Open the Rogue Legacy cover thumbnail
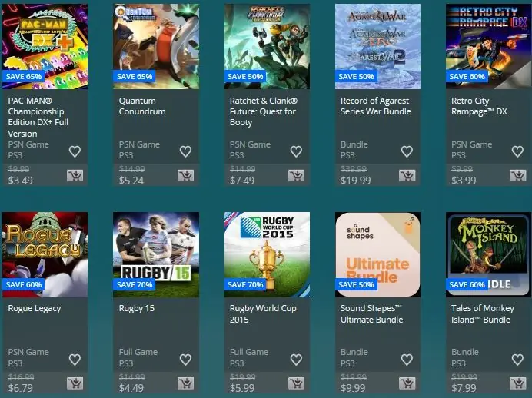The image size is (532, 398). [x=45, y=254]
